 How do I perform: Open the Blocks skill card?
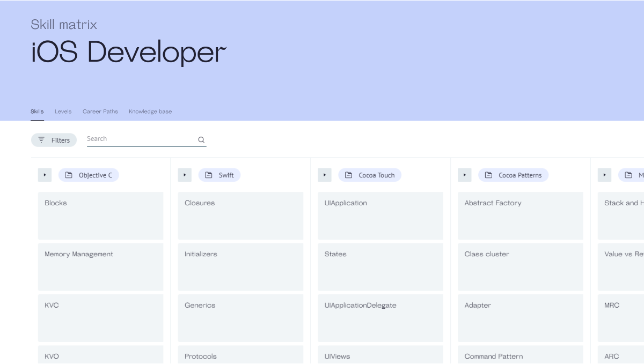[100, 216]
